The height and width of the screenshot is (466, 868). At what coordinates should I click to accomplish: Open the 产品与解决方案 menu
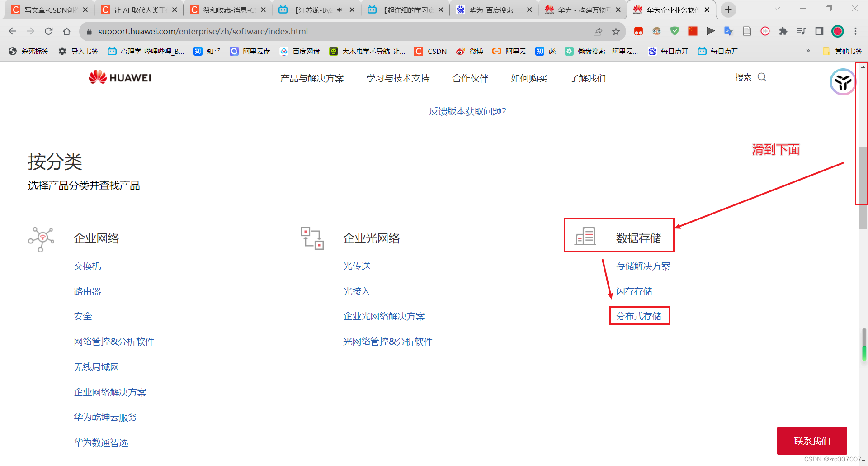(x=312, y=78)
